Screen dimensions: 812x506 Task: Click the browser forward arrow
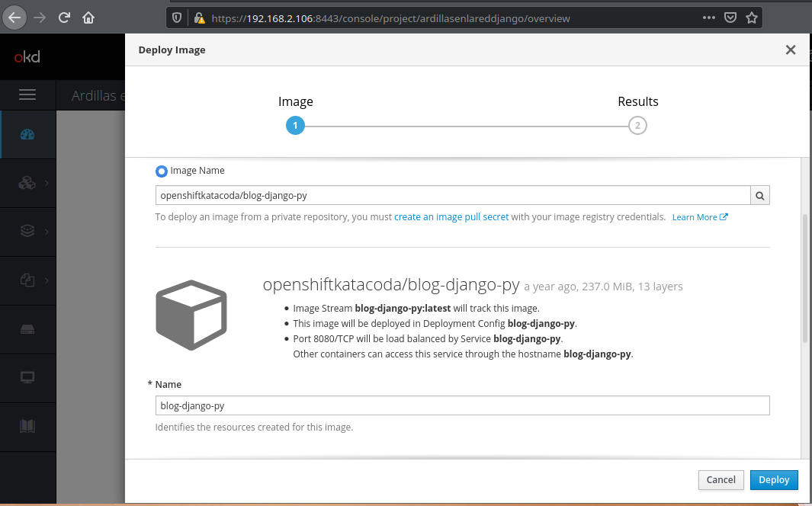40,18
